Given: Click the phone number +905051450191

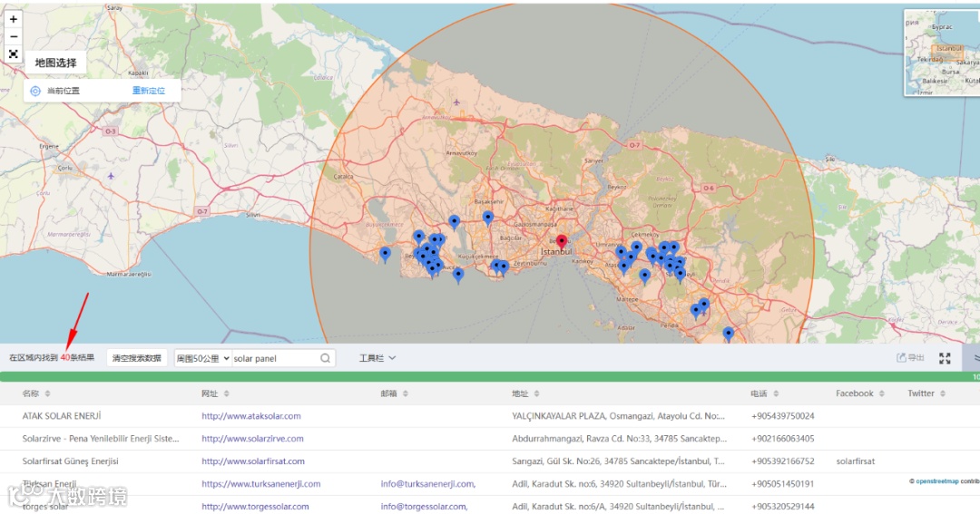Looking at the screenshot, I should click(782, 484).
